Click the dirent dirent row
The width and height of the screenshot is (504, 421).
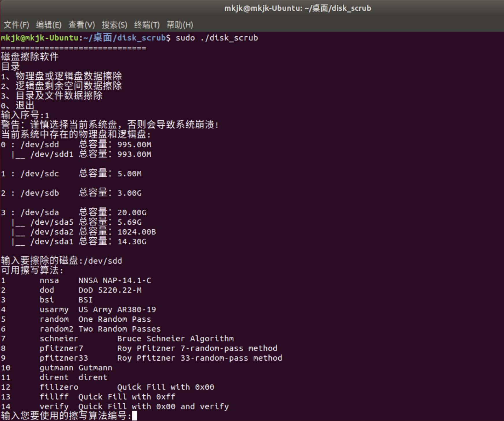(54, 377)
